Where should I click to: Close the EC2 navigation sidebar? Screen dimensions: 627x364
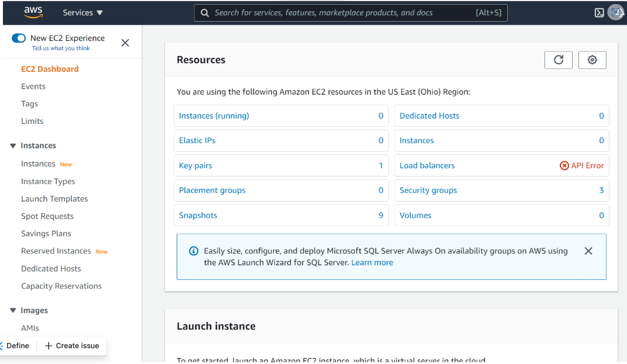click(125, 43)
